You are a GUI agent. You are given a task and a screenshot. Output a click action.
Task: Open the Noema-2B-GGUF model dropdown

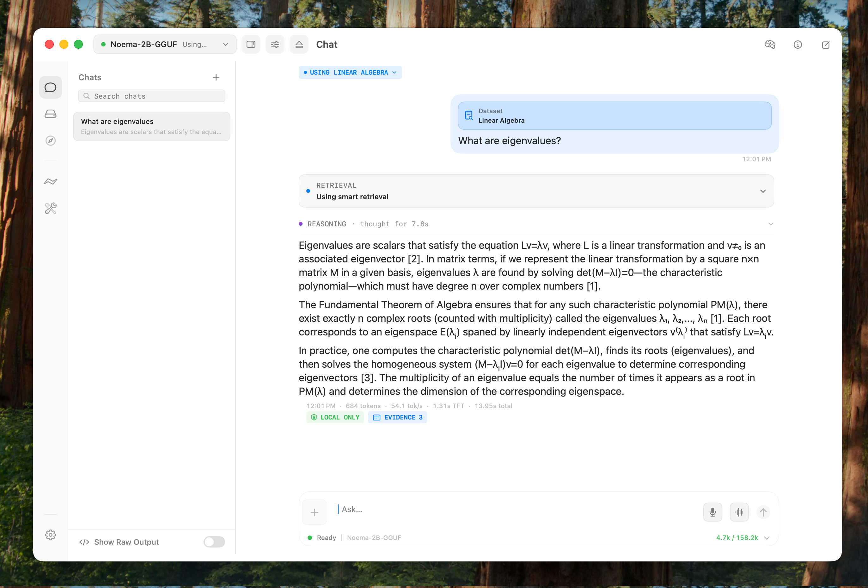pyautogui.click(x=165, y=45)
